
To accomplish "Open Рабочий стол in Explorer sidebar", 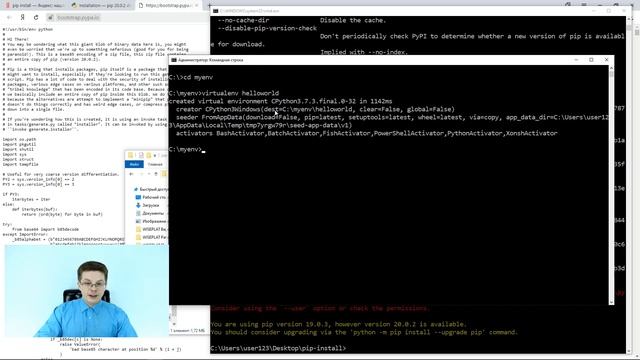I will 152,197.
